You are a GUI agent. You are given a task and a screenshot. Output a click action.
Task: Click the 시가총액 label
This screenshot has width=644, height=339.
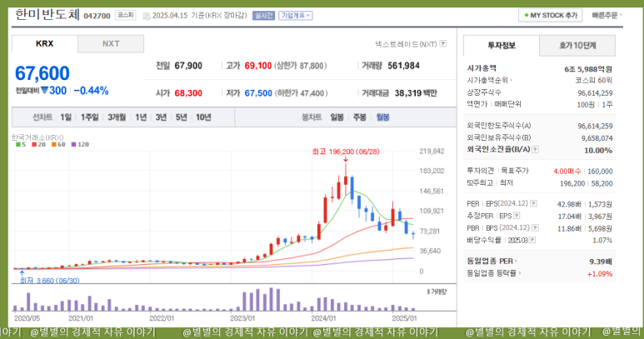[x=482, y=68]
